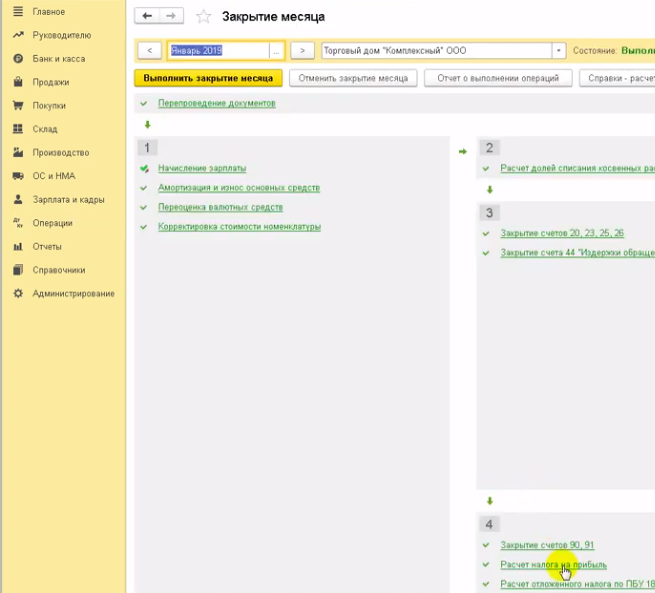655x593 pixels.
Task: Open the period picker ellipsis button
Action: [x=275, y=51]
